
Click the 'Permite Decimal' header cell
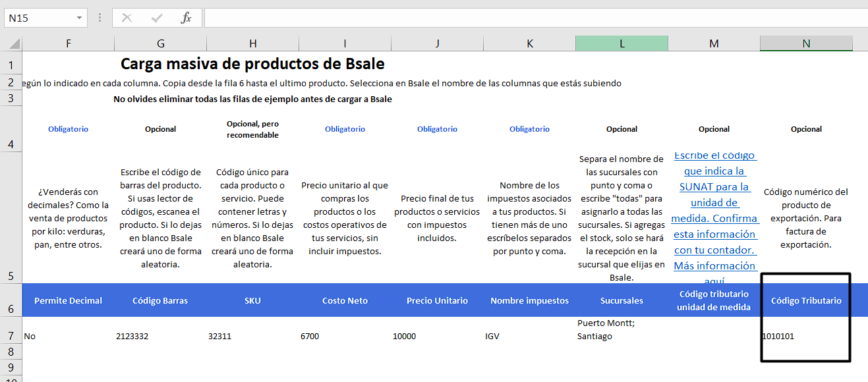pos(69,300)
